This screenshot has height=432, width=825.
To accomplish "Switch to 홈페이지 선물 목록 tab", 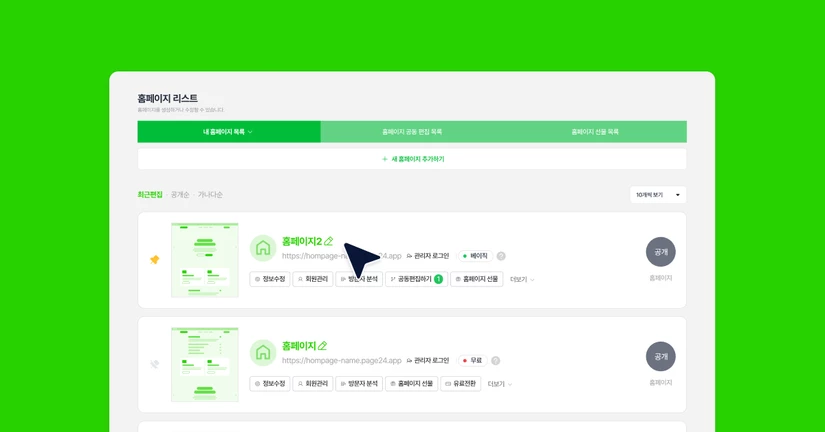I will click(595, 132).
